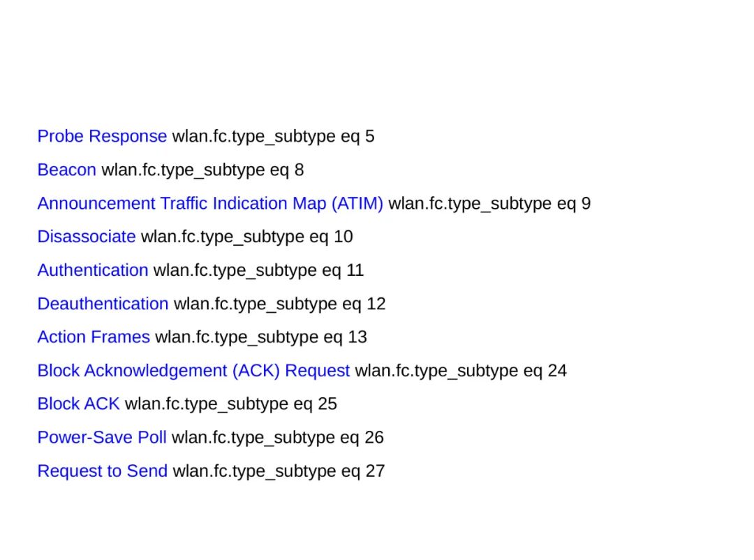Select filter text 'wlan.fc.type_subtype eq 13'
This screenshot has width=754, height=560.
(x=261, y=338)
